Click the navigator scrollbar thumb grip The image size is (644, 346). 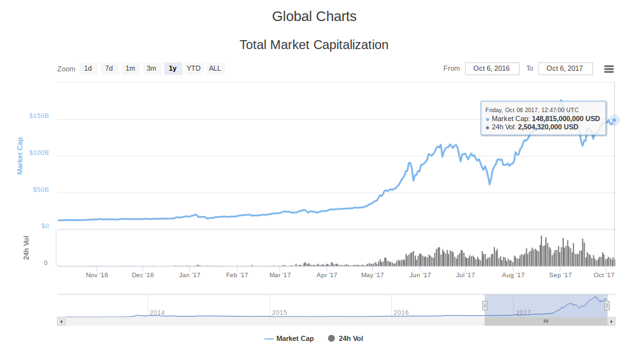click(545, 322)
